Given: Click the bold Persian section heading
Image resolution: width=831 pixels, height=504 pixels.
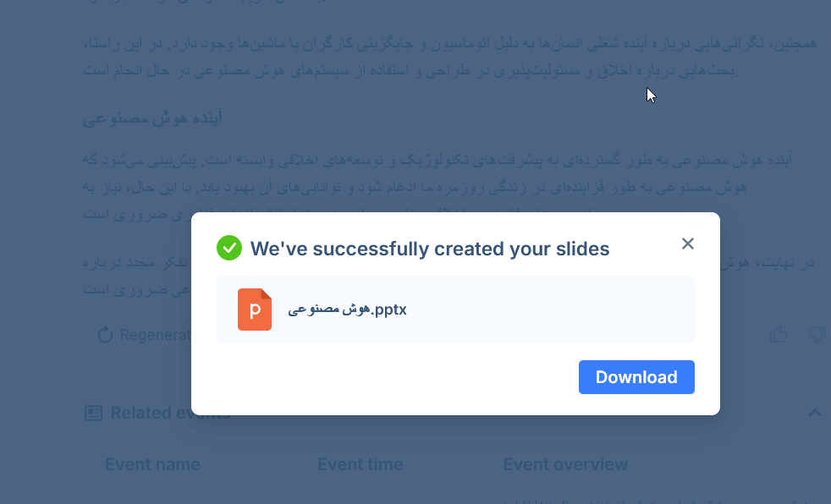Looking at the screenshot, I should pos(153,118).
